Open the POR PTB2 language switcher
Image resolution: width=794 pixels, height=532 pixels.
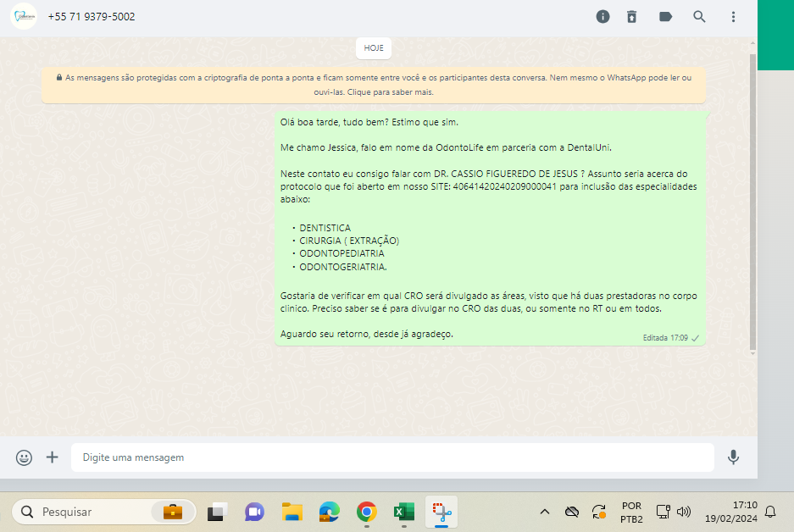(631, 513)
